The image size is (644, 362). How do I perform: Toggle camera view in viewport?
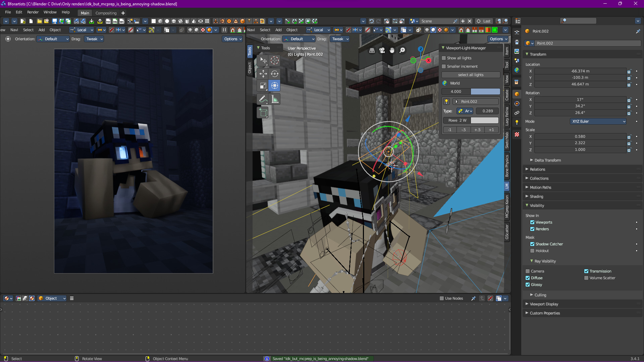pos(382,50)
